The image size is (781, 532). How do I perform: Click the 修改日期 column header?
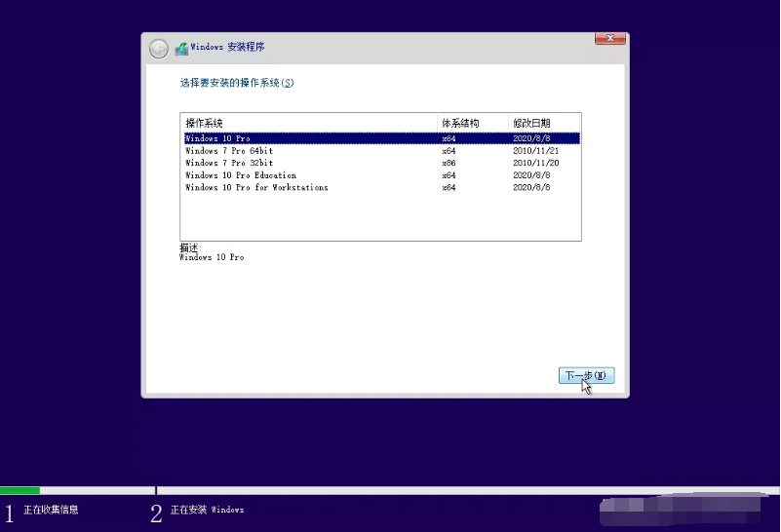tap(544, 123)
